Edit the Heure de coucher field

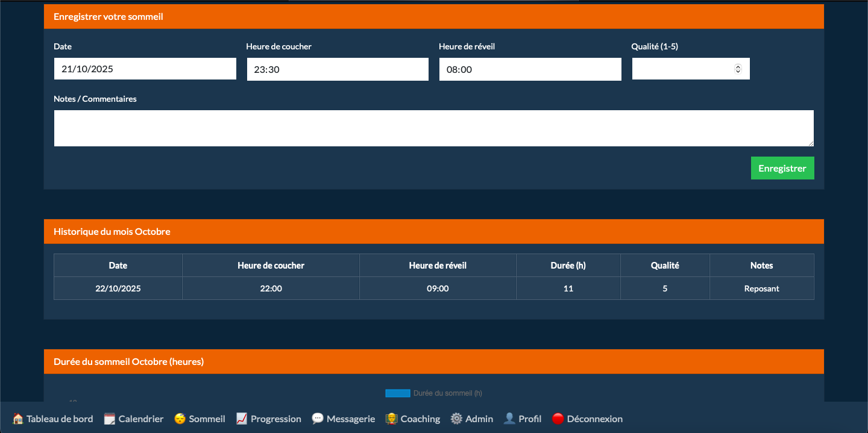[338, 69]
